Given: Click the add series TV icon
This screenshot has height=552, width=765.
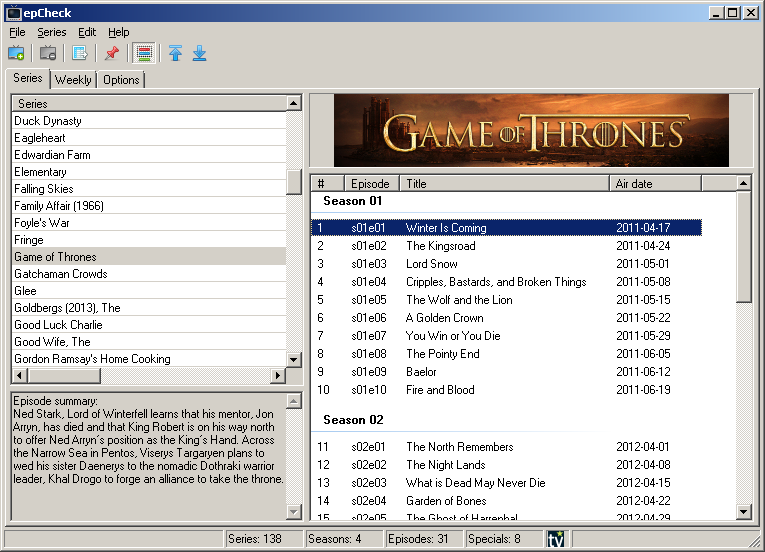Looking at the screenshot, I should (x=17, y=53).
